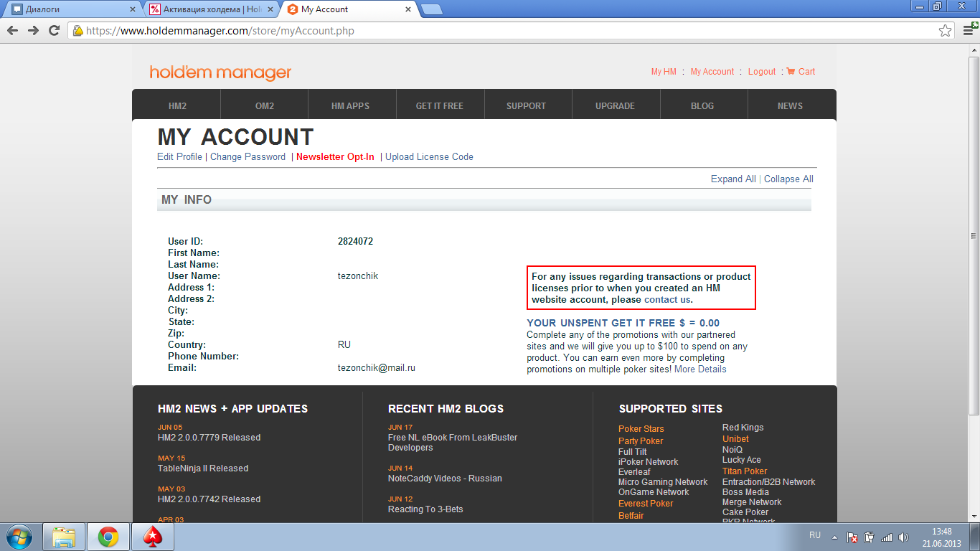The height and width of the screenshot is (551, 980).
Task: Open PokerStars from taskbar
Action: (x=153, y=537)
